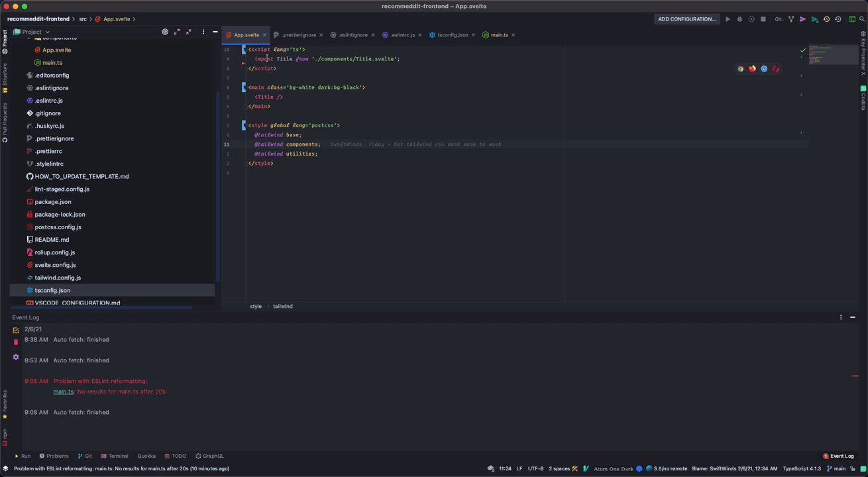
Task: Open Add Configuration dropdown
Action: (686, 19)
